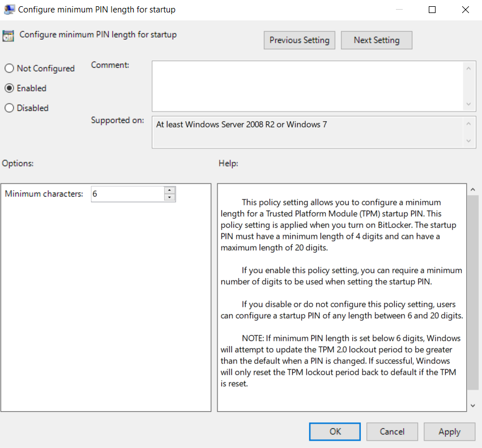This screenshot has height=448, width=482.
Task: Click the policy setting icon beside the heading
Action: coord(8,35)
